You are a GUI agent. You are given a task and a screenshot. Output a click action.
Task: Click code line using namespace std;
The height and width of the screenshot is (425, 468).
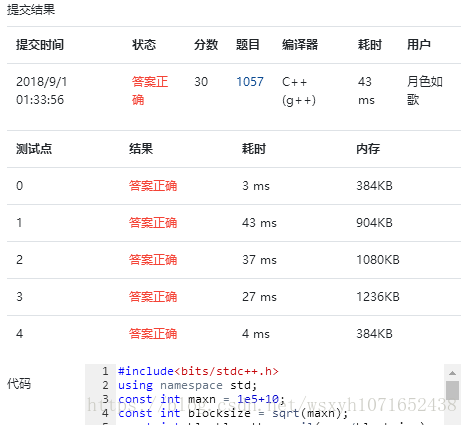(x=188, y=385)
